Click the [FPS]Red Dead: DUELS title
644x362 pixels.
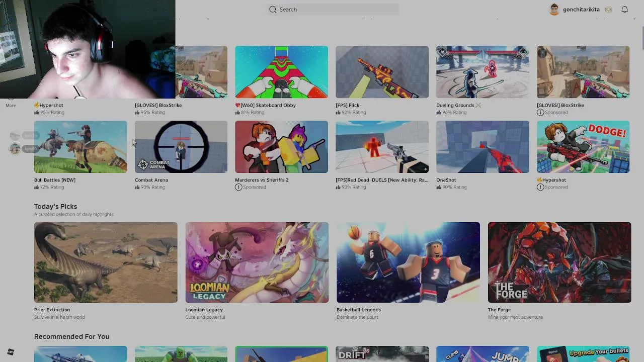(382, 180)
